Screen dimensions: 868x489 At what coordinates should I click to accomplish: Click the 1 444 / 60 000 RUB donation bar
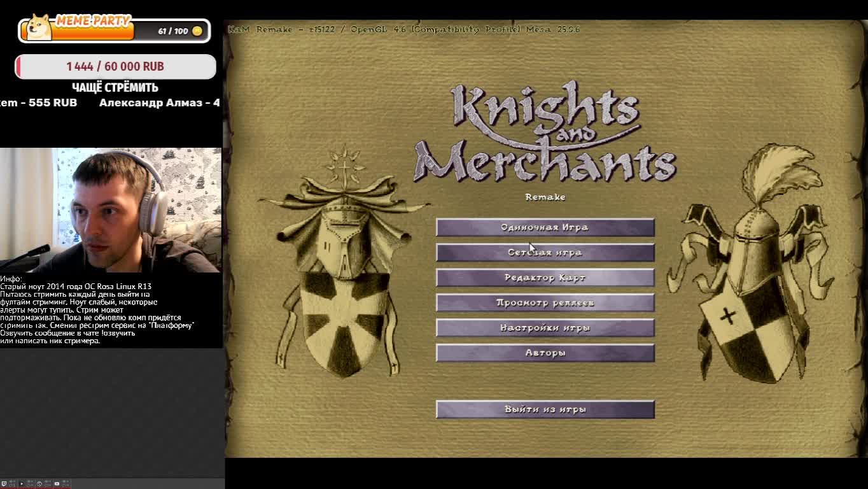point(115,66)
